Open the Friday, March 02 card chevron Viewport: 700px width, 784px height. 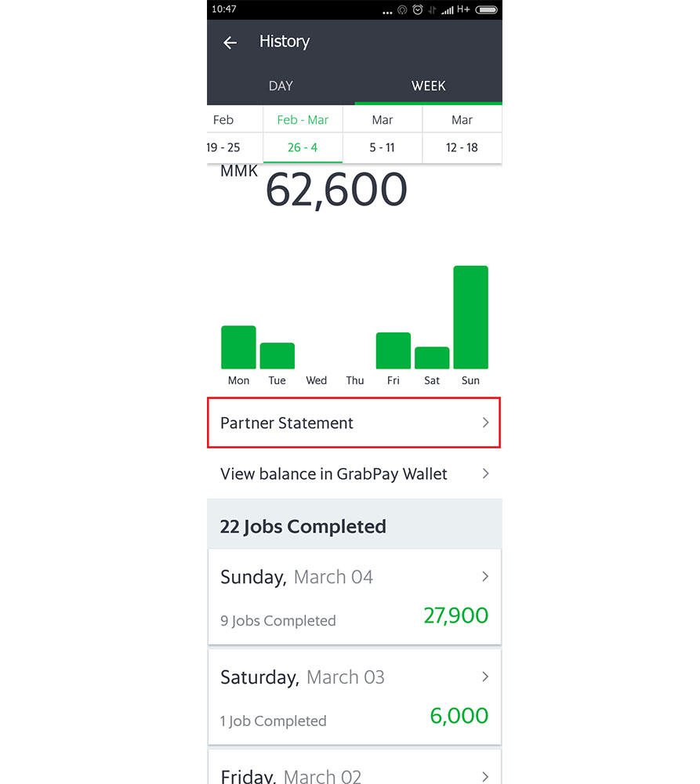click(485, 777)
